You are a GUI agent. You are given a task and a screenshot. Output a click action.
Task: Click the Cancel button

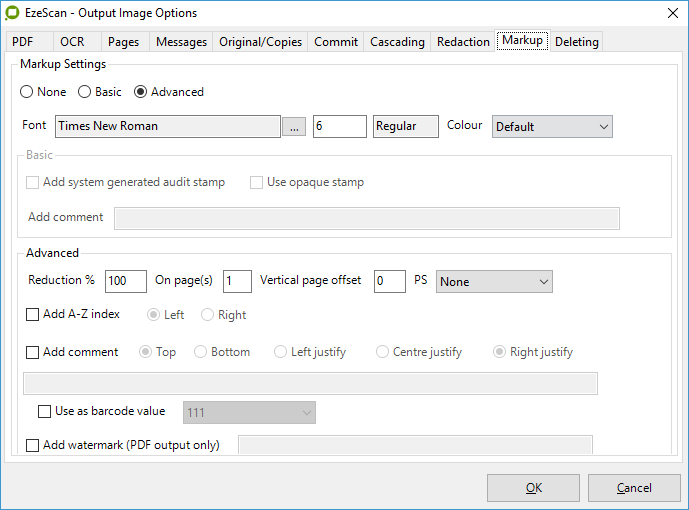[634, 488]
